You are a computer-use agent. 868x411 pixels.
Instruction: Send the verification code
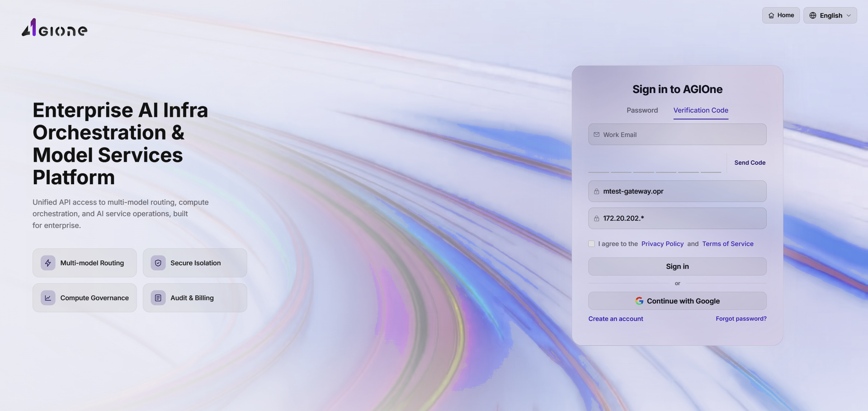(750, 163)
